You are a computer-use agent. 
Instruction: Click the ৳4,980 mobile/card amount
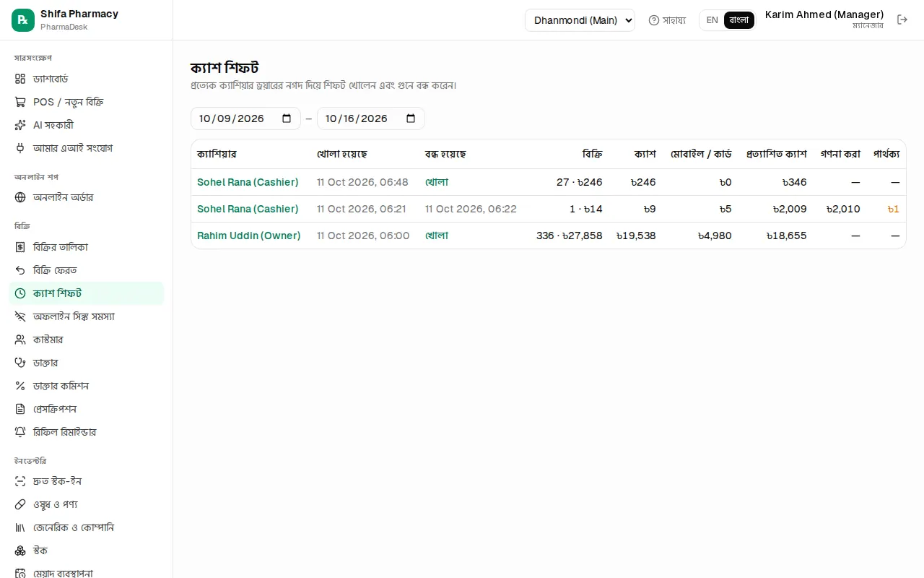click(715, 236)
